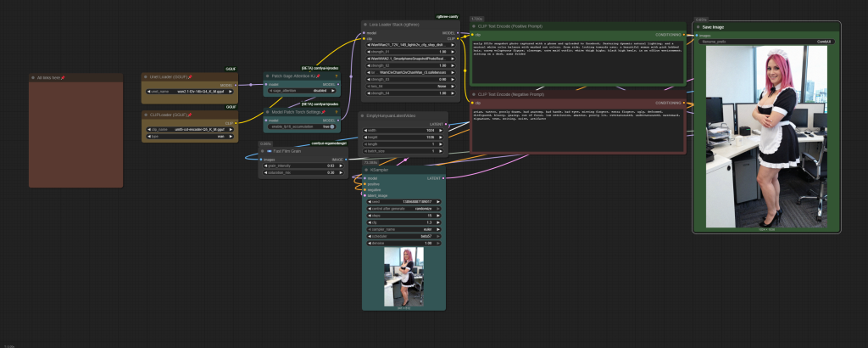Viewport: 868px width, 348px height.
Task: Click the negative prompt text area
Action: click(x=576, y=129)
